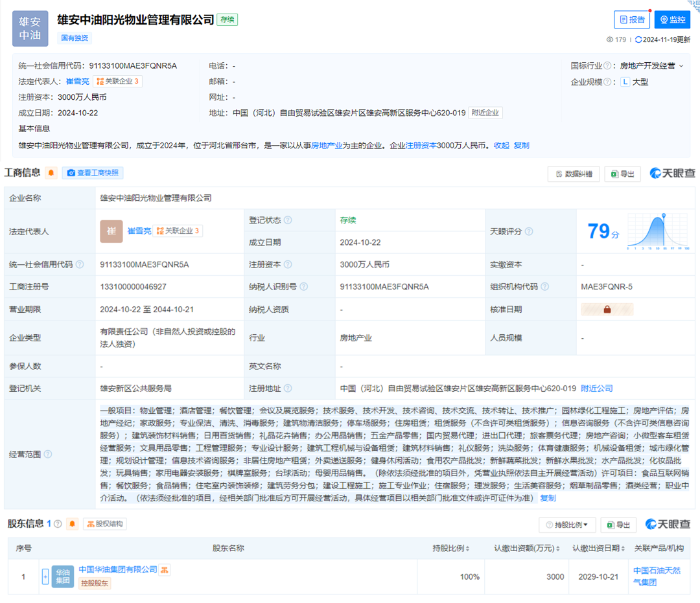Click 附近企业 button after the address
This screenshot has height=603, width=700.
point(485,113)
